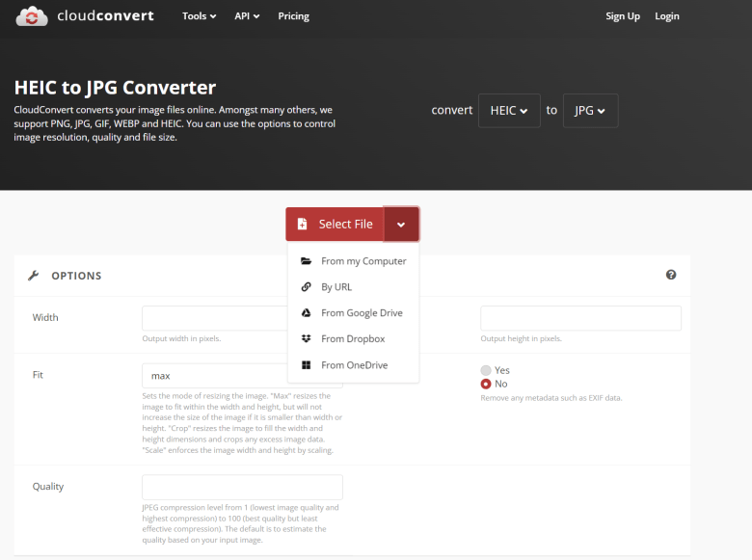Click the Width label

click(45, 317)
